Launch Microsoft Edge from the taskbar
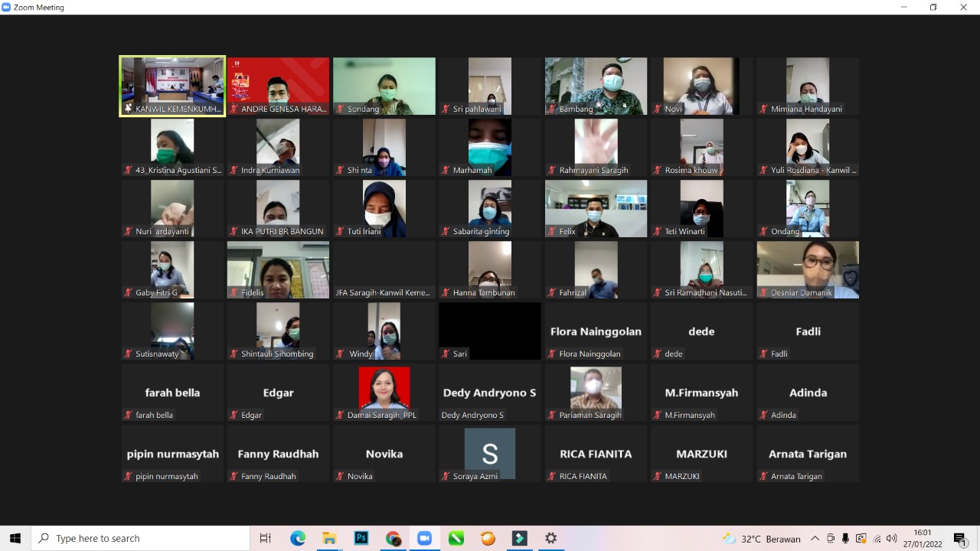The image size is (980, 551). pos(298,539)
